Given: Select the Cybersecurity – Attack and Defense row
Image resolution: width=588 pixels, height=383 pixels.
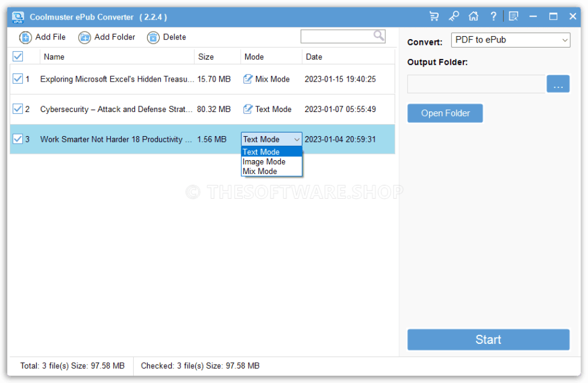Looking at the screenshot, I should tap(203, 109).
